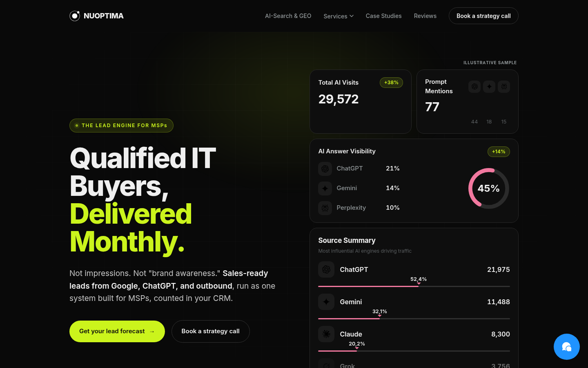This screenshot has width=588, height=368.
Task: Click Book a strategy call below headline
Action: (x=210, y=331)
